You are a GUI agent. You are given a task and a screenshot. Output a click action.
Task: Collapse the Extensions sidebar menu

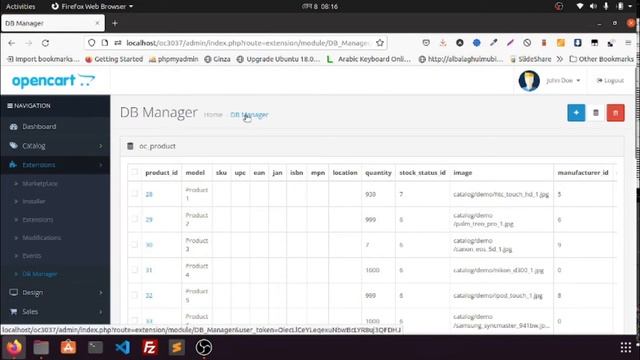[55, 165]
